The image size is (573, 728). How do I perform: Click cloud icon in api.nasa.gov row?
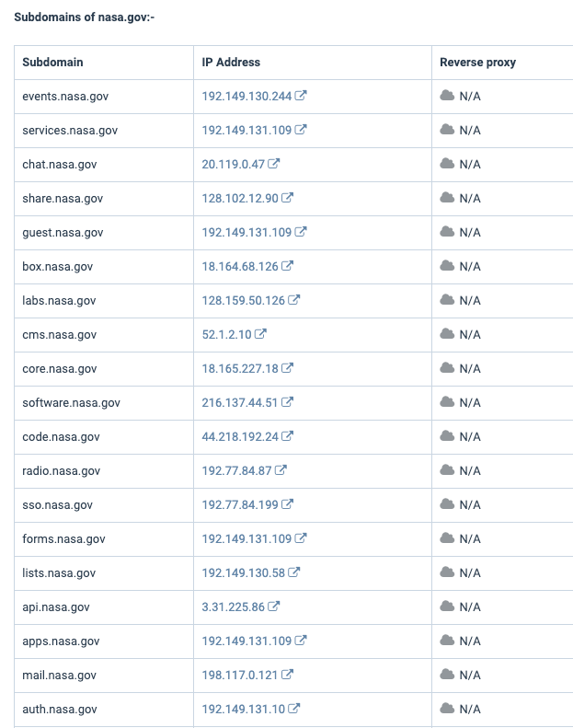click(x=448, y=607)
